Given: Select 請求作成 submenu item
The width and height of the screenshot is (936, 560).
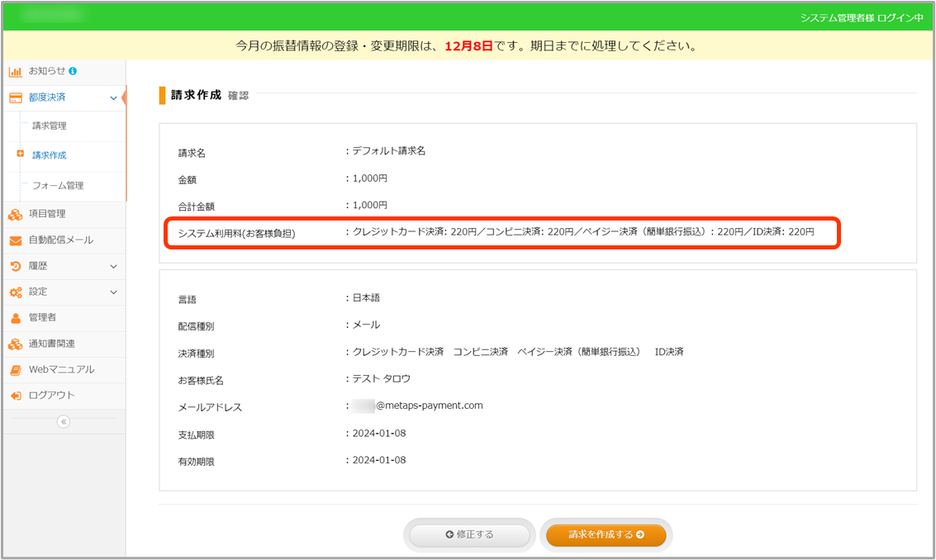Looking at the screenshot, I should tap(50, 155).
